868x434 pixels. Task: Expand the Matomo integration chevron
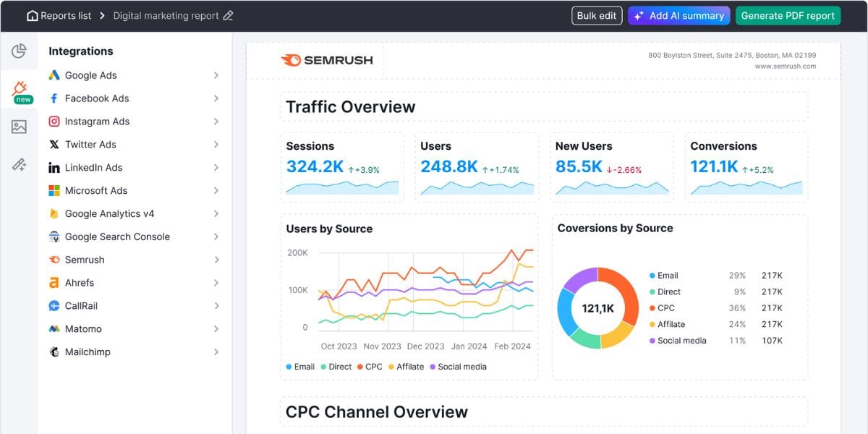pyautogui.click(x=216, y=329)
